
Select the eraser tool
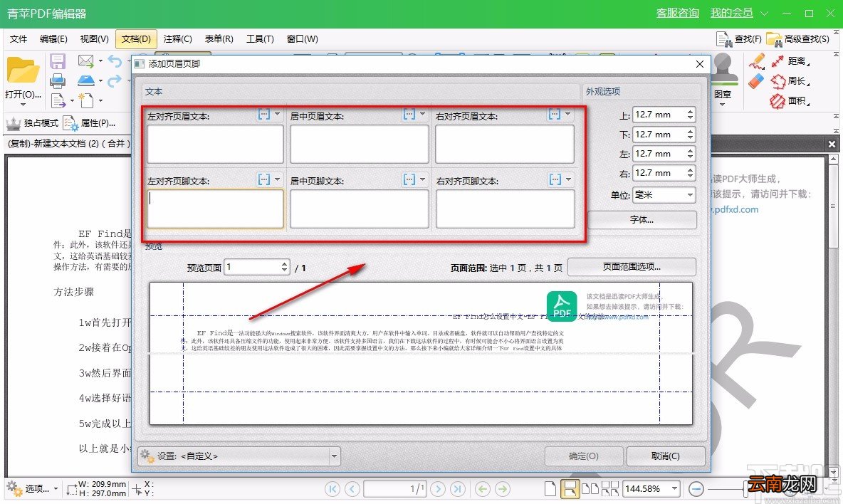(756, 82)
